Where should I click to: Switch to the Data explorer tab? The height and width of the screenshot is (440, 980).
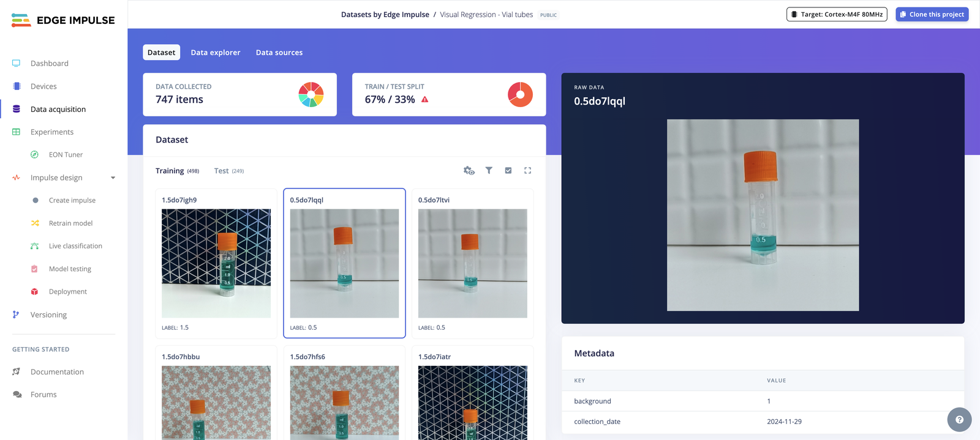tap(216, 53)
